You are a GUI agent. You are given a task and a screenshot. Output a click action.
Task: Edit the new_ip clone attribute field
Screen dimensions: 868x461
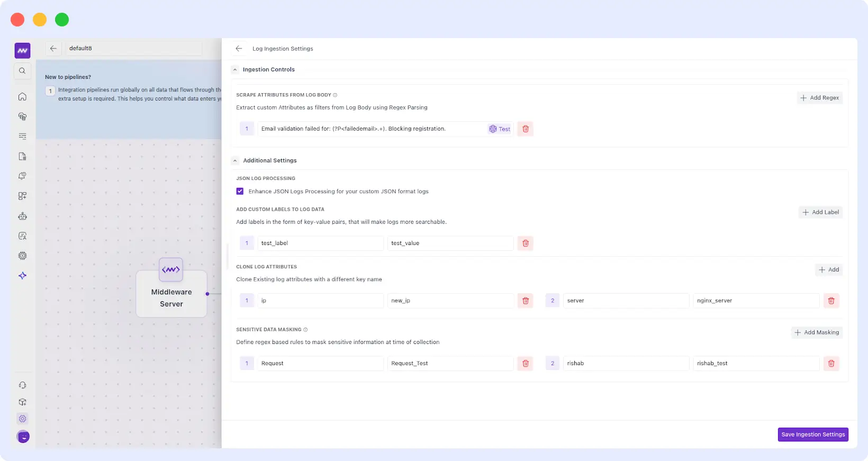pyautogui.click(x=450, y=301)
